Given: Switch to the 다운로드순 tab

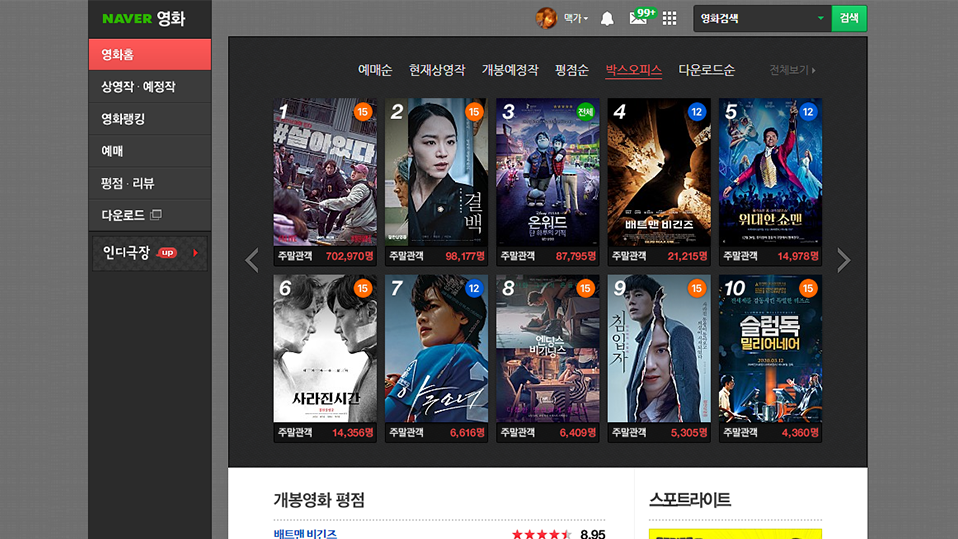Looking at the screenshot, I should (706, 70).
